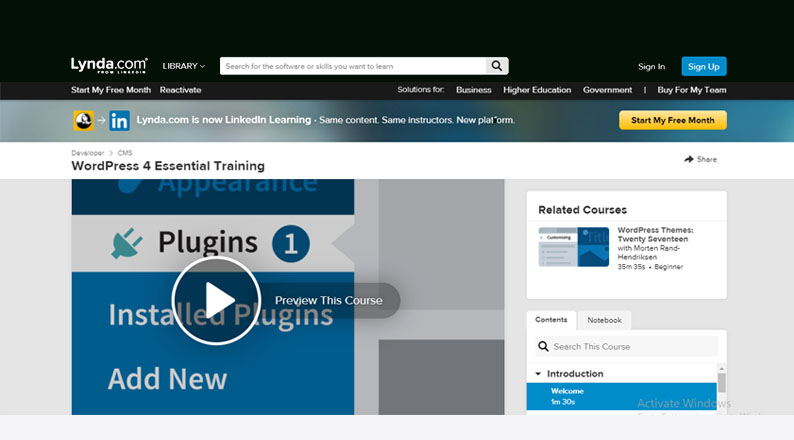Click the Search This Course magnifier icon
Screen dimensions: 794x440
543,346
